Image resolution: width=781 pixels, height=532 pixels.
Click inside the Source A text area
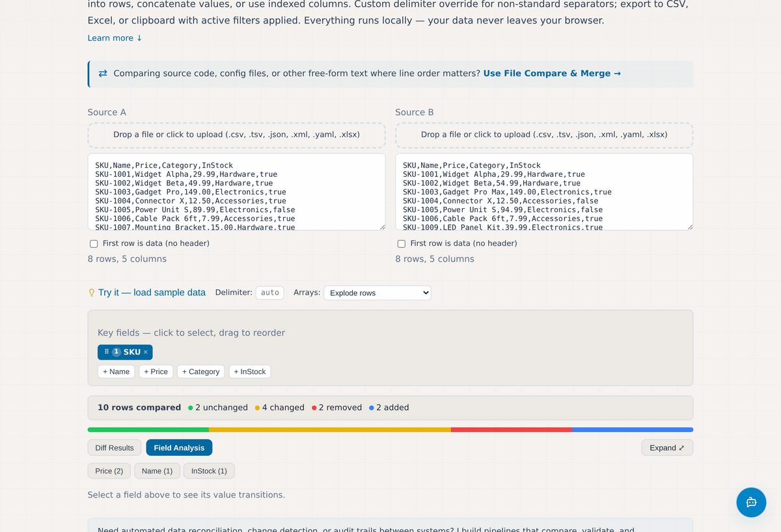tap(237, 192)
